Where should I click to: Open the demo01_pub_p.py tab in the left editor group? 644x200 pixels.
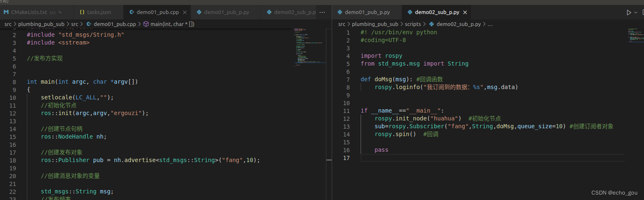226,12
